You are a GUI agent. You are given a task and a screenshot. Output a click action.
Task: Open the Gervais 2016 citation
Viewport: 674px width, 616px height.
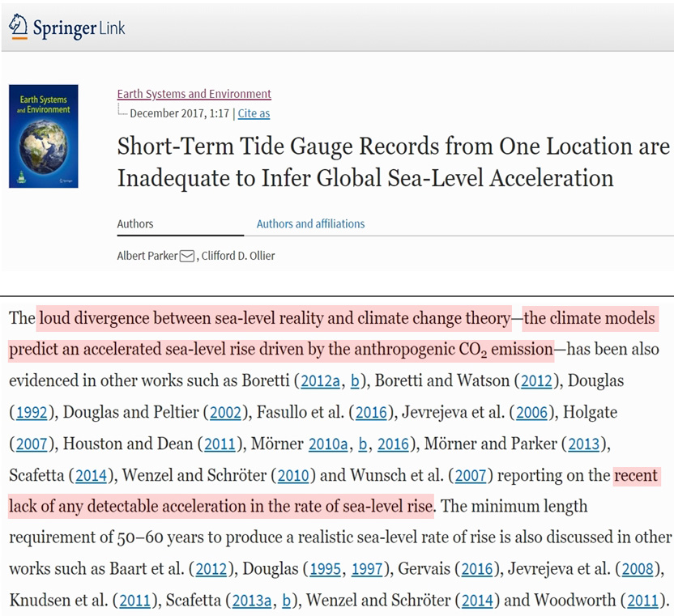click(477, 569)
